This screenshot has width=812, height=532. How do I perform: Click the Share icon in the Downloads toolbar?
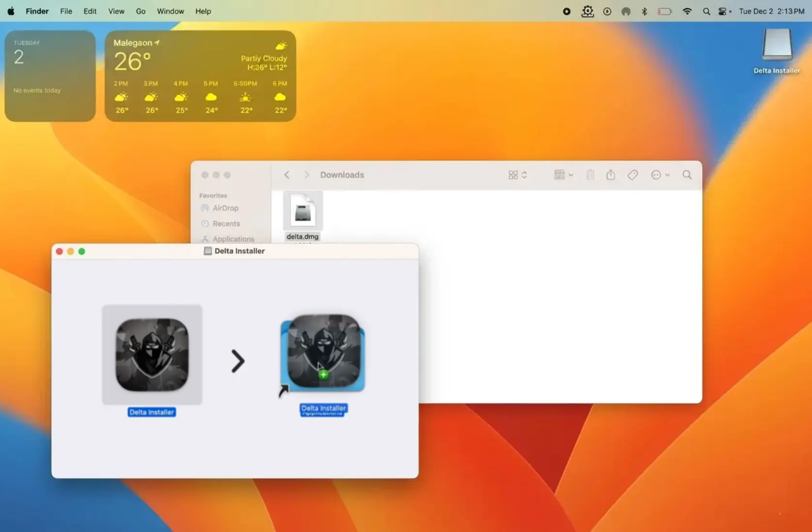point(610,175)
